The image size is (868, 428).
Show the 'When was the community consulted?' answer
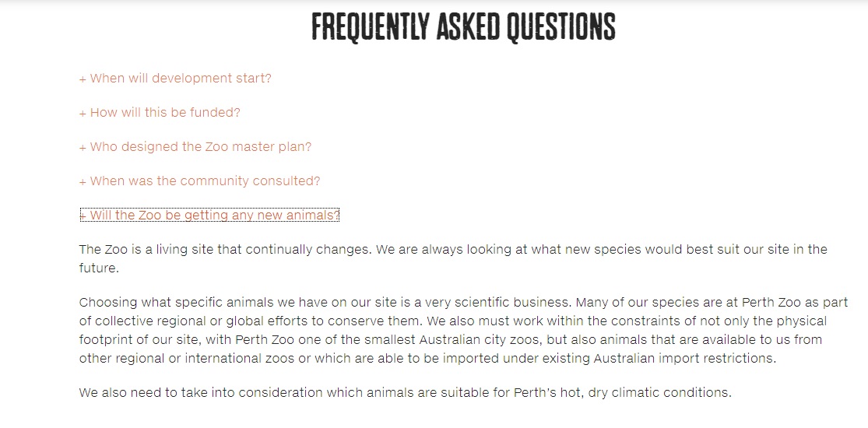pos(205,181)
